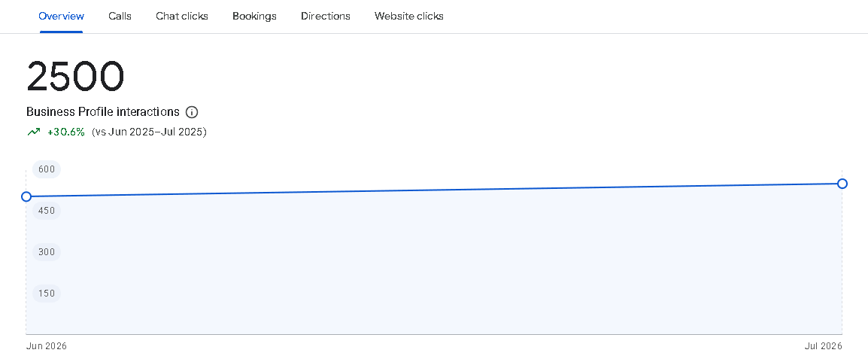This screenshot has width=868, height=359.
Task: Click the 600 y-axis label pill
Action: (x=47, y=169)
